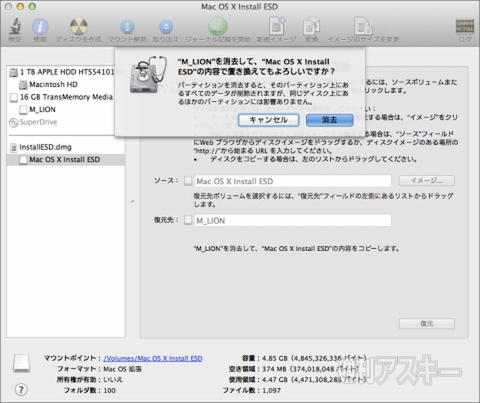Click the Convert (変換) toolbar icon
This screenshot has width=480, height=403.
pyautogui.click(x=312, y=27)
